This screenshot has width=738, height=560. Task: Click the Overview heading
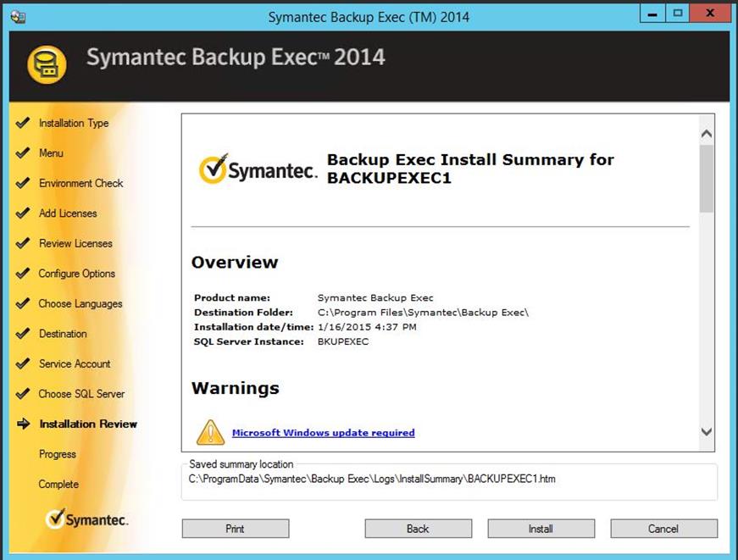(x=235, y=262)
